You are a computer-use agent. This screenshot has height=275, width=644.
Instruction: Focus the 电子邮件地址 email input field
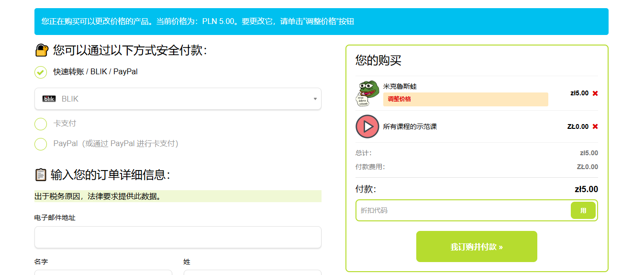[178, 237]
